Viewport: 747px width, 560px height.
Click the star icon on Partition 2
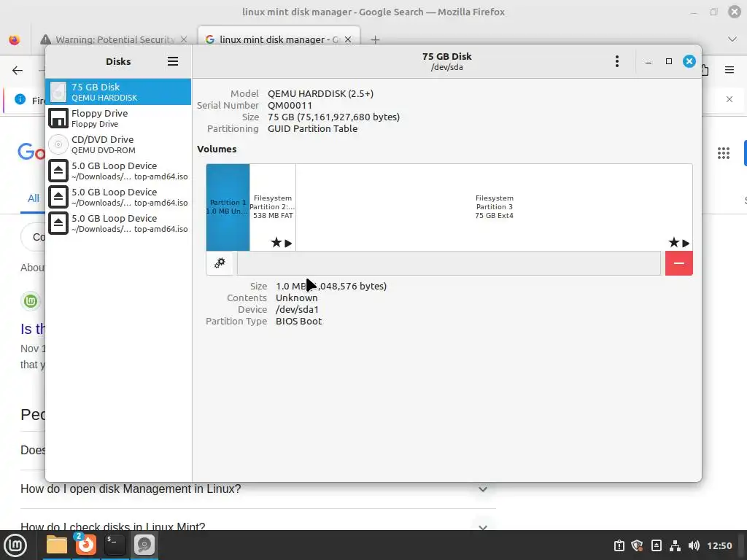pyautogui.click(x=276, y=243)
